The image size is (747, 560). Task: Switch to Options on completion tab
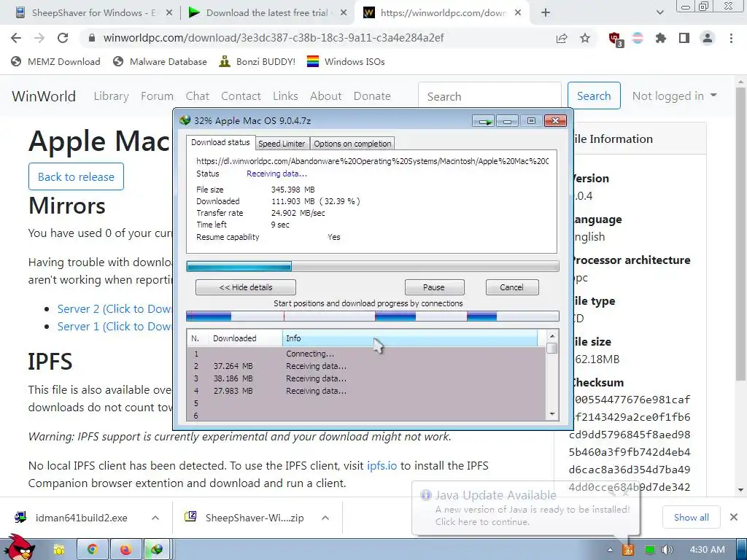[352, 144]
